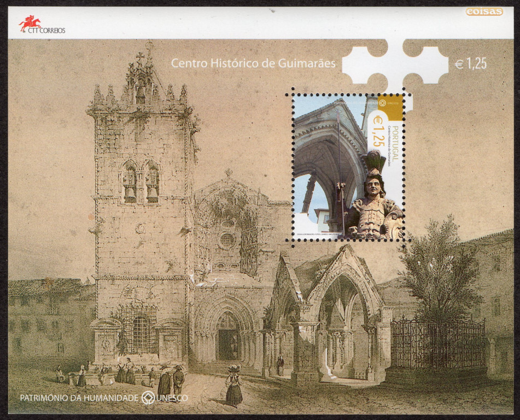Image resolution: width=520 pixels, height=420 pixels.
Task: Click the UNESCO symbol on the stamp
Action: point(382,103)
